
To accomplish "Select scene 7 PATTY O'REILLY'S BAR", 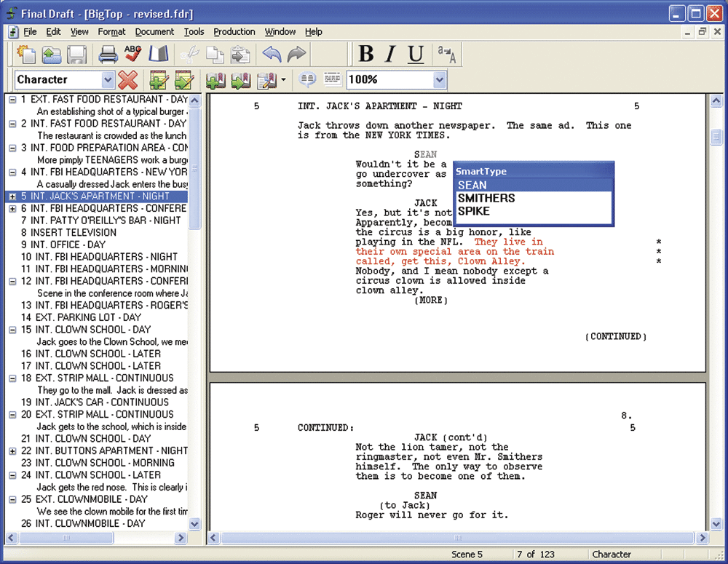I will tap(100, 221).
